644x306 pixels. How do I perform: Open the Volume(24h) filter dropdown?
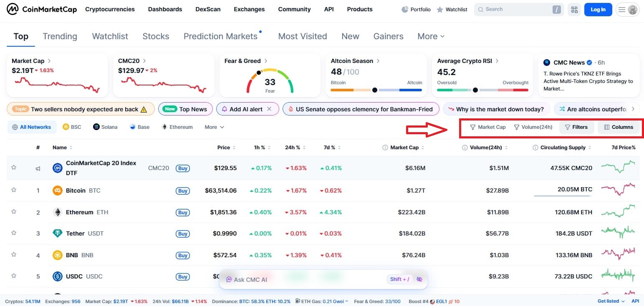click(533, 127)
